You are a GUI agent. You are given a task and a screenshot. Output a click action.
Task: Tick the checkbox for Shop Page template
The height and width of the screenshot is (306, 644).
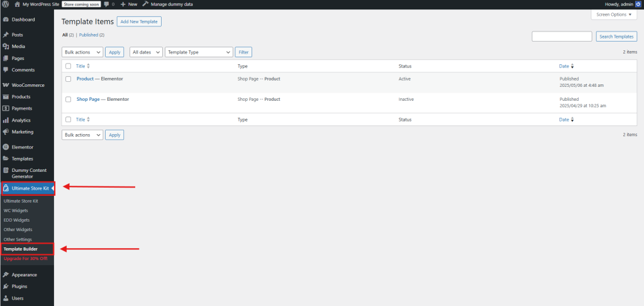click(x=68, y=99)
